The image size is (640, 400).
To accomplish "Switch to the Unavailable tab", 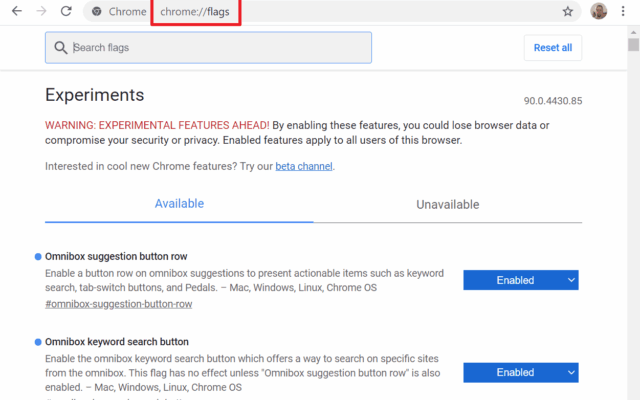I will (x=448, y=204).
